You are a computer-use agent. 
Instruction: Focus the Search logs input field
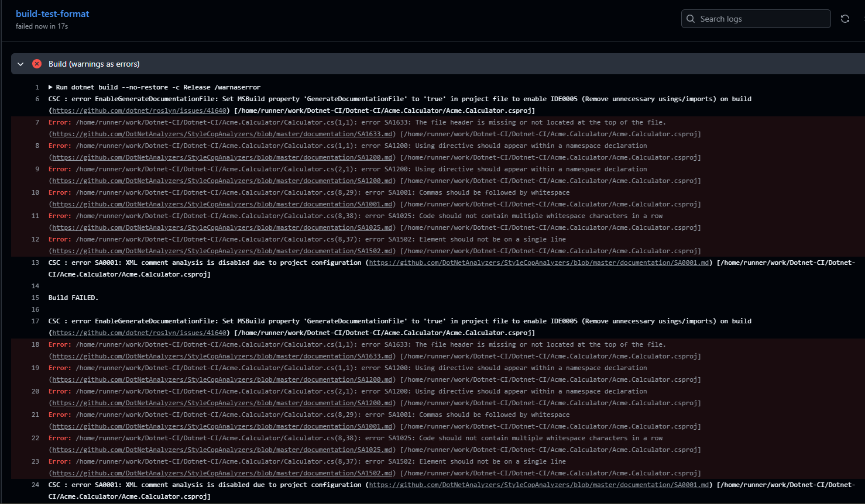click(x=761, y=19)
